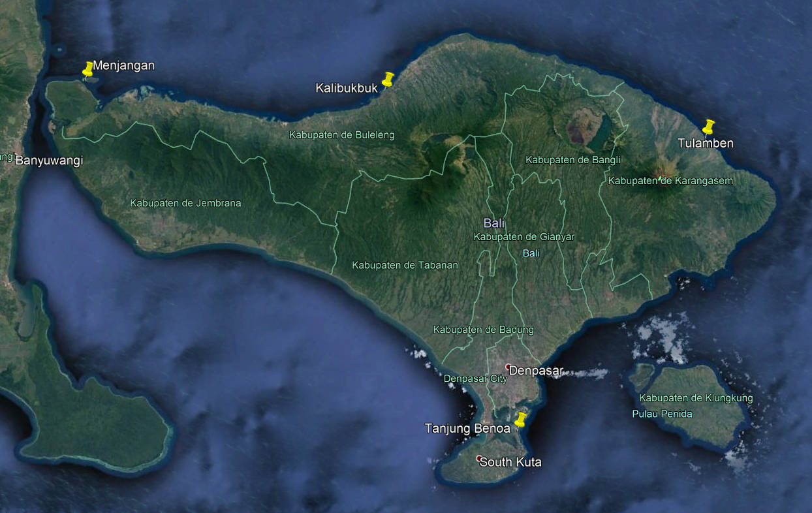Select the Tanjung Benoa pushpin marker

pyautogui.click(x=521, y=420)
